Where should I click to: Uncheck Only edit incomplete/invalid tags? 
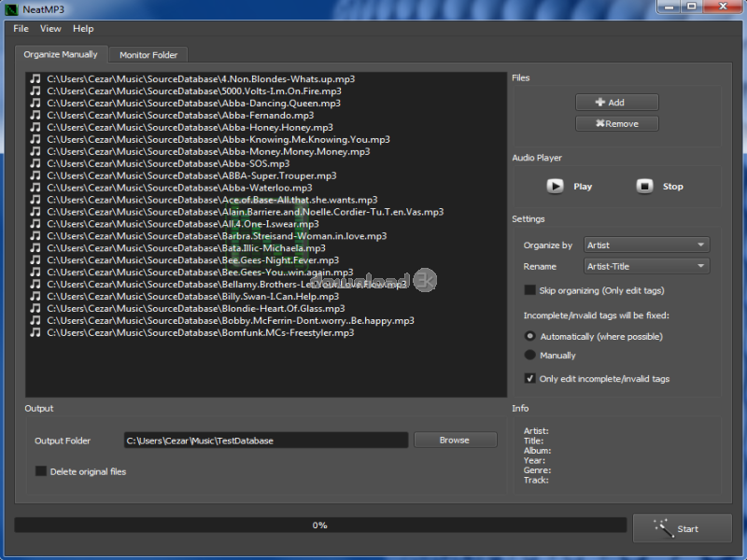[x=530, y=379]
